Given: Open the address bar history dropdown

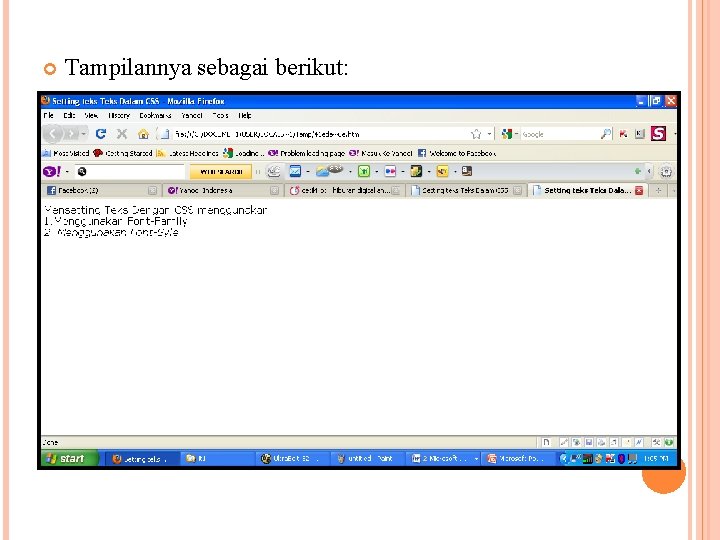Looking at the screenshot, I should [489, 134].
